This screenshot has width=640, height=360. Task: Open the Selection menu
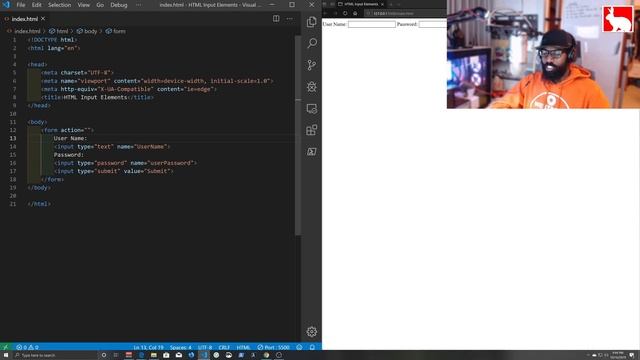pos(59,5)
